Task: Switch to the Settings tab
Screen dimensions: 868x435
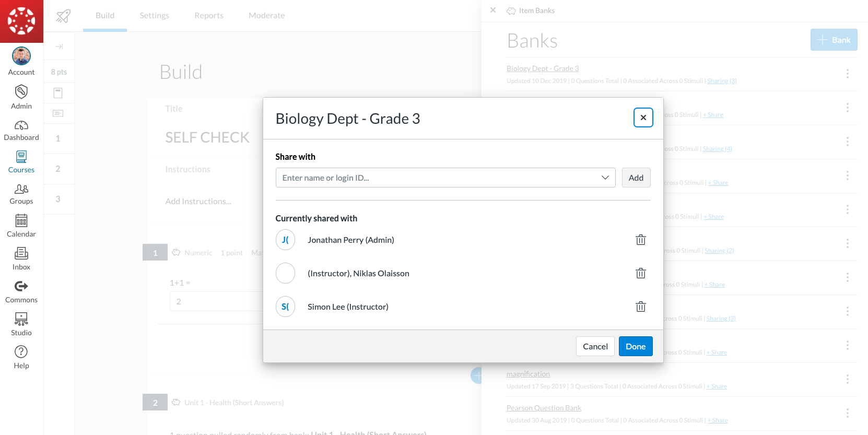Action: pos(155,16)
